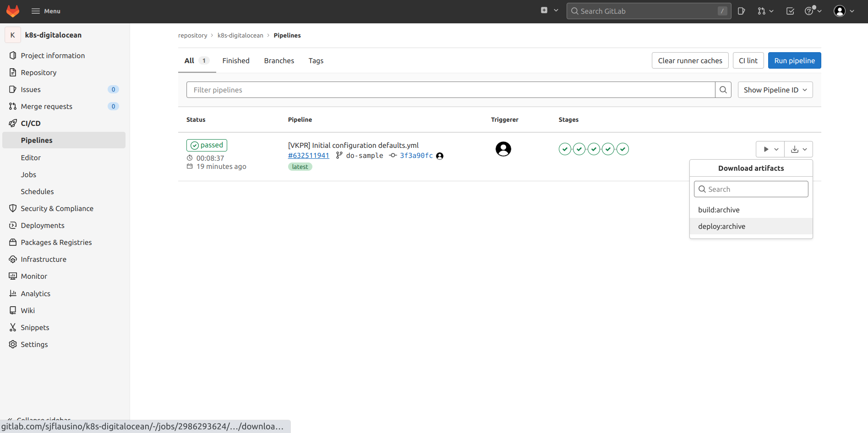
Task: Open Project information in sidebar
Action: 53,55
